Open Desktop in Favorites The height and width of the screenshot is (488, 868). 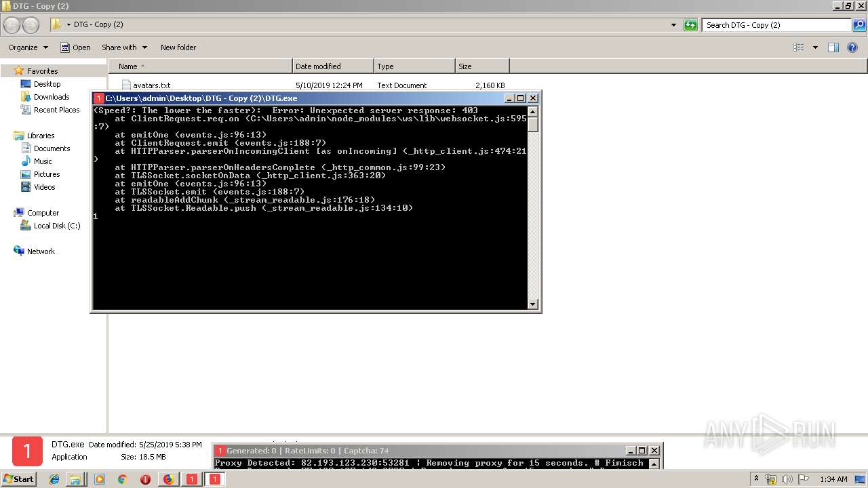tap(47, 84)
